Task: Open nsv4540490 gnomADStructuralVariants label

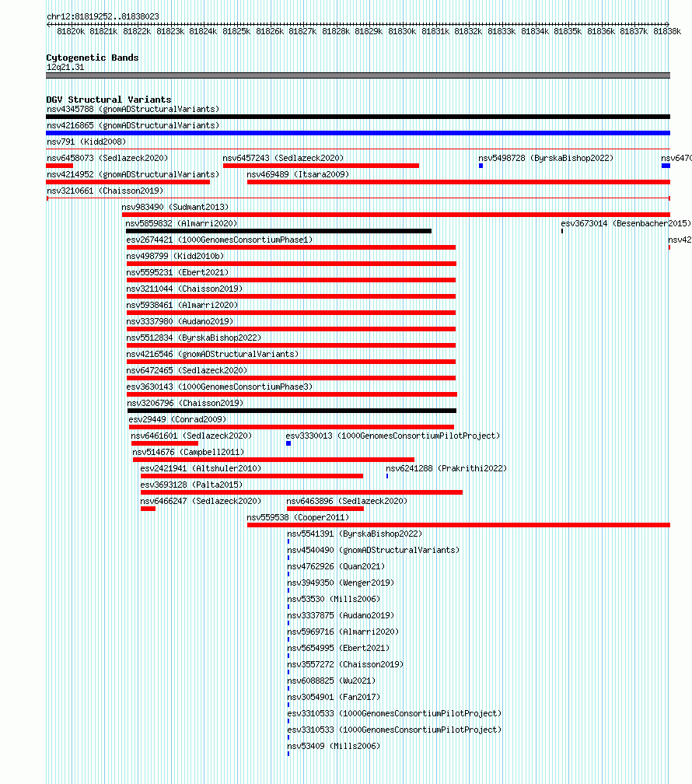Action: [x=373, y=550]
